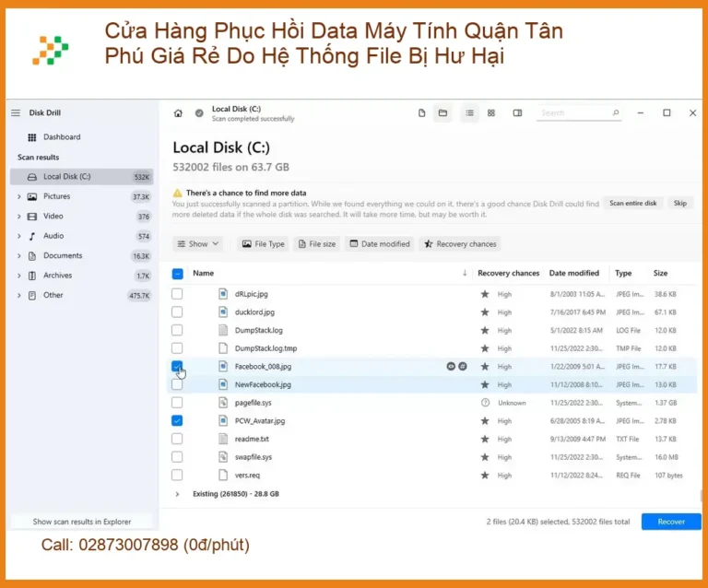The image size is (708, 588).
Task: Click the scan completed checkmark icon
Action: click(199, 113)
